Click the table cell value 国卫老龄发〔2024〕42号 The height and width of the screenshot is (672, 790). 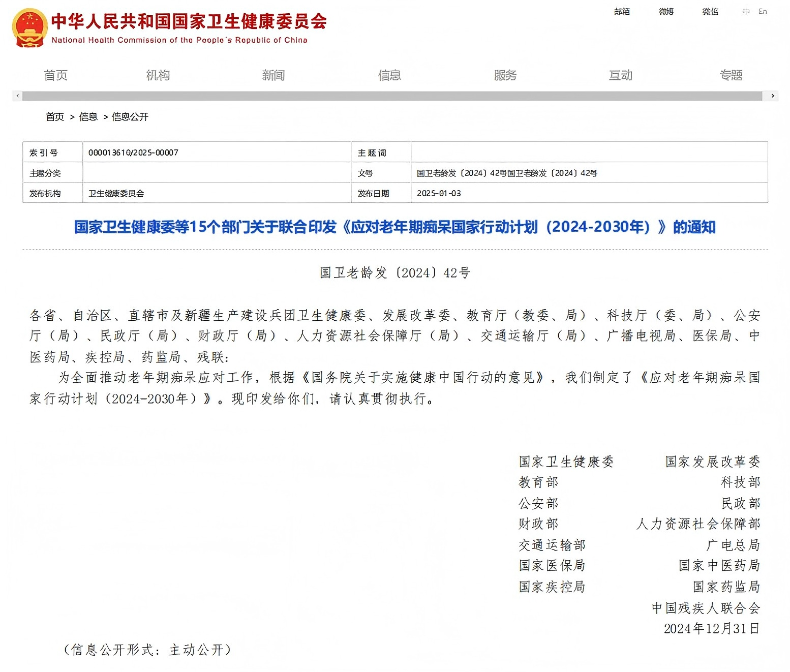click(507, 173)
